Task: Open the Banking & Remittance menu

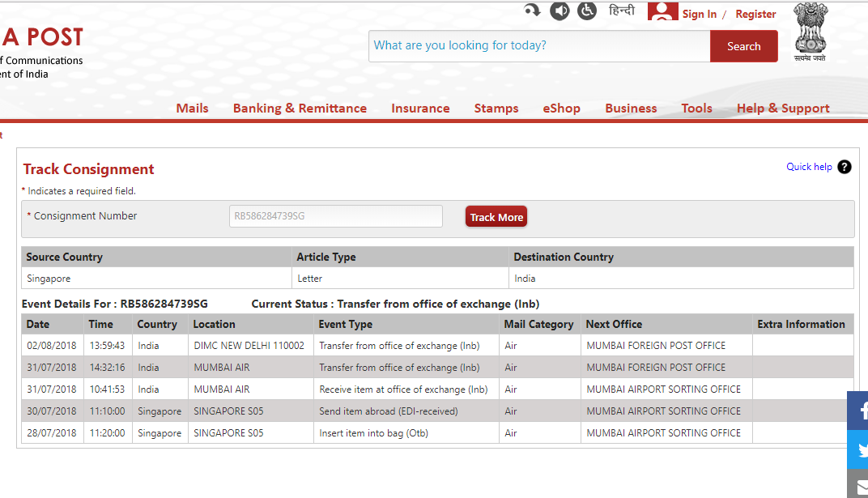Action: [300, 109]
